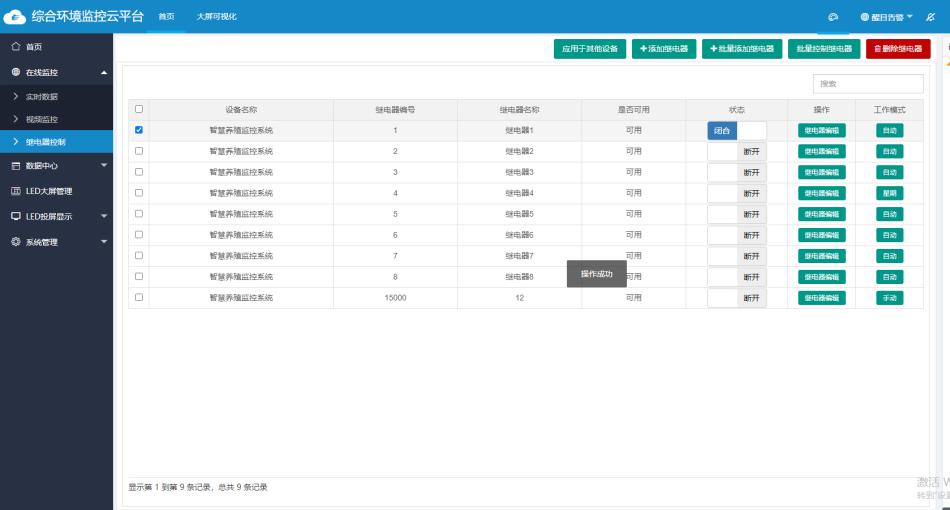950x510 pixels.
Task: Switch to the 大屏可视化 top tab
Action: click(x=216, y=16)
